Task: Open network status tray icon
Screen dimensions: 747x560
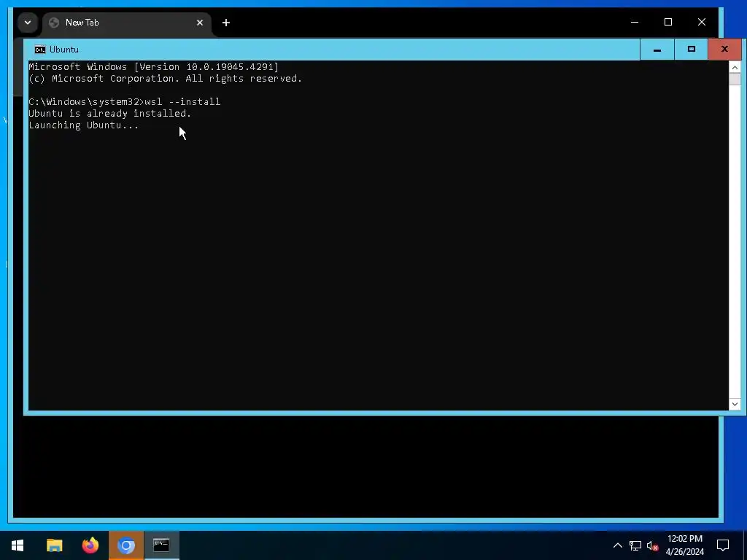Action: 635,545
